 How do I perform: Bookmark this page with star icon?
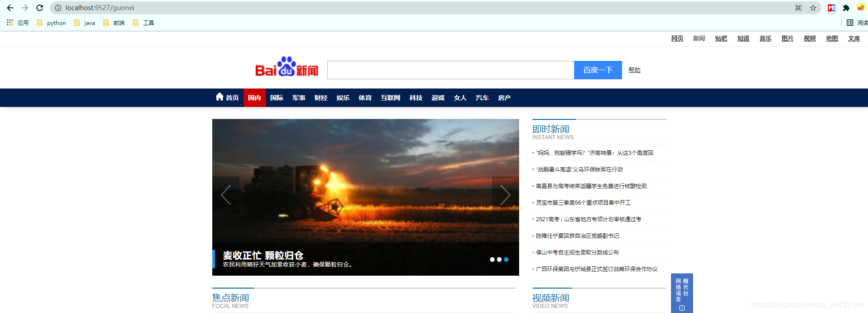pyautogui.click(x=813, y=8)
